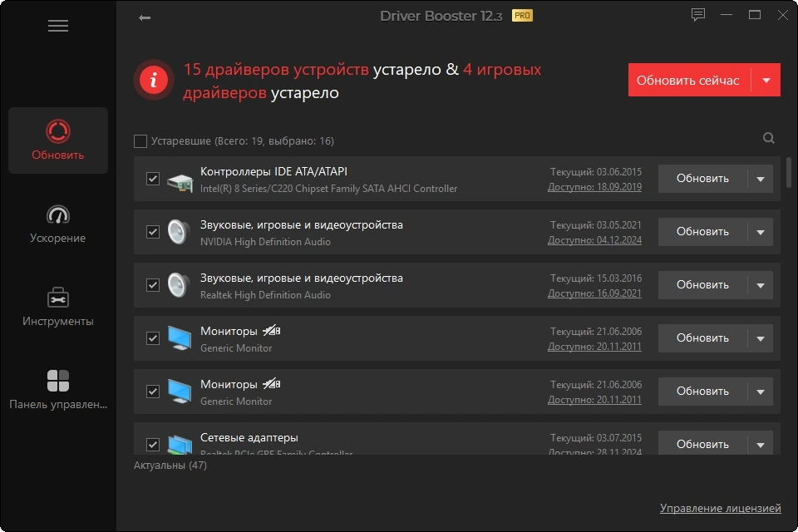Open the hamburger menu
Viewport: 798px width, 532px height.
[58, 26]
